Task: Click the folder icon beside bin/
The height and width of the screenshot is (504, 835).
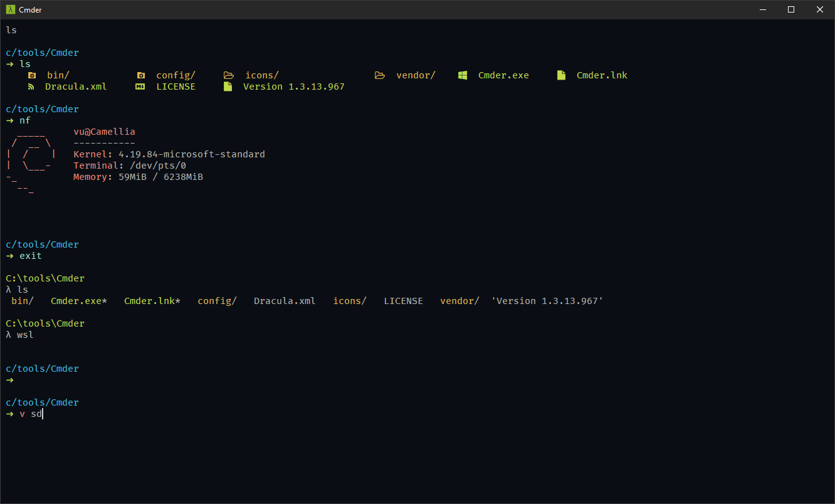Action: pos(32,75)
